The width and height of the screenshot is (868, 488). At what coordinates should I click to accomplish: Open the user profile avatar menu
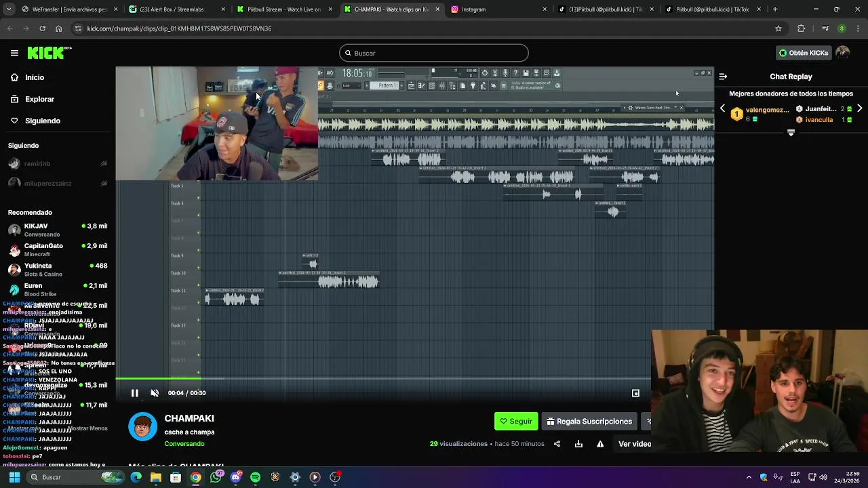842,53
